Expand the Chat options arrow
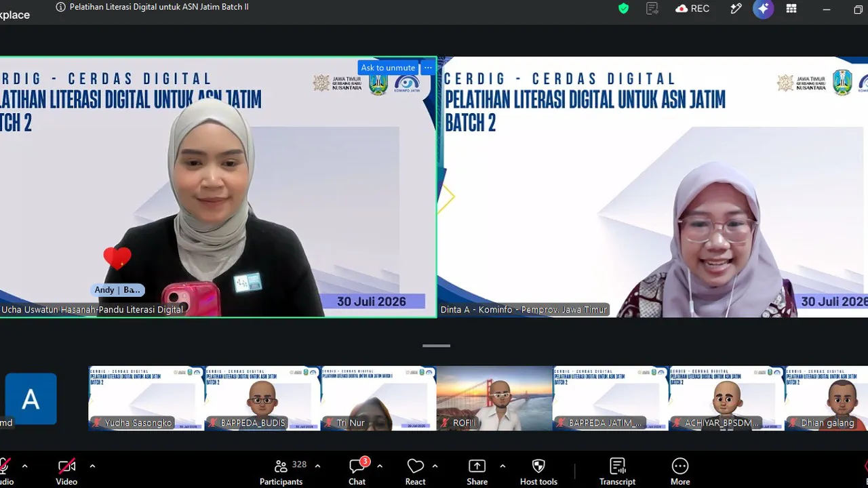 pos(380,466)
